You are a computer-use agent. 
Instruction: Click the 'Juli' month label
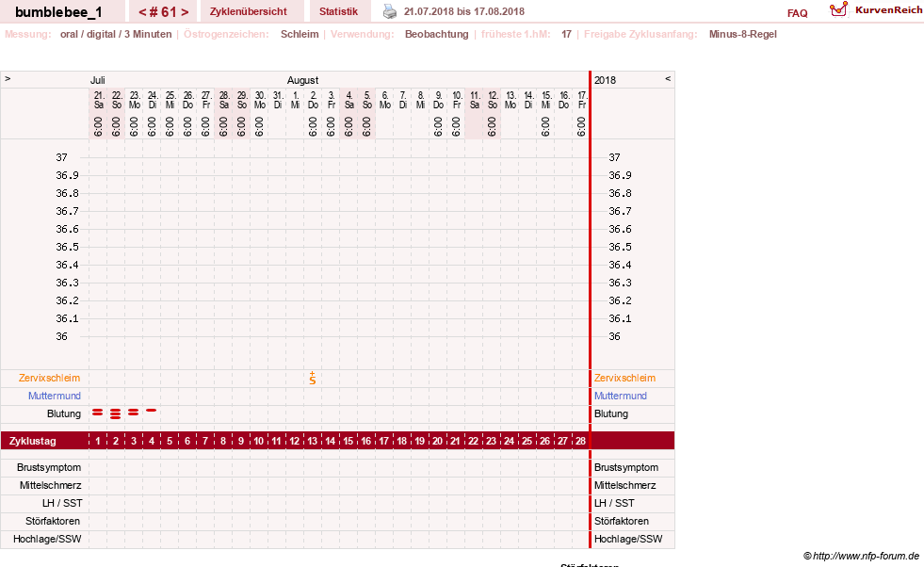coord(98,80)
